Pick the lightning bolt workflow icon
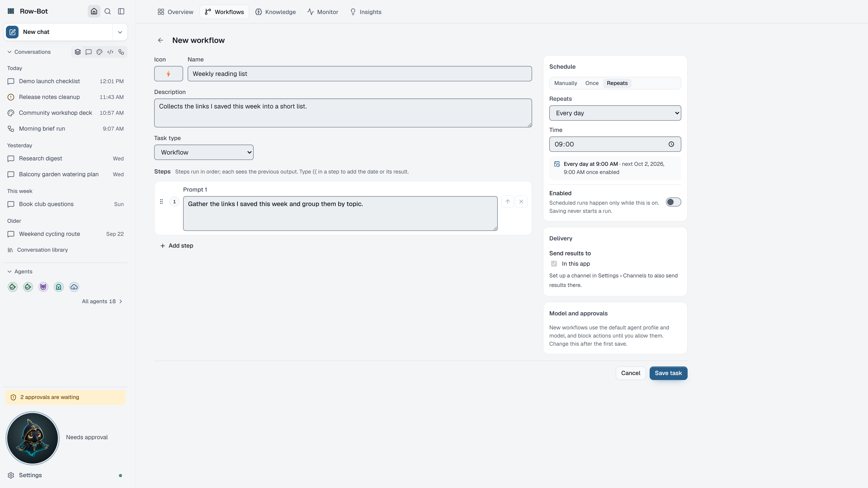 click(x=168, y=74)
